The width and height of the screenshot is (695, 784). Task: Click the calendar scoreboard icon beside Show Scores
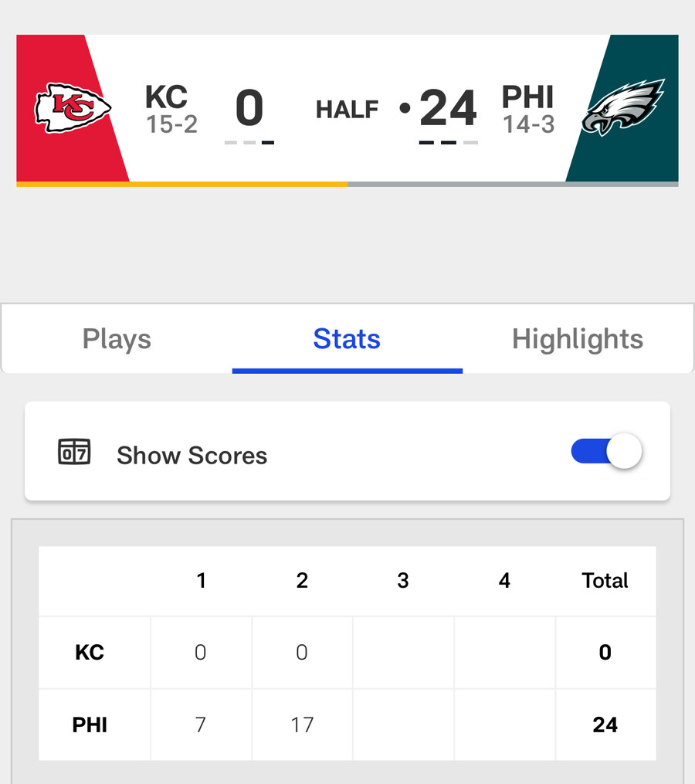[x=75, y=451]
